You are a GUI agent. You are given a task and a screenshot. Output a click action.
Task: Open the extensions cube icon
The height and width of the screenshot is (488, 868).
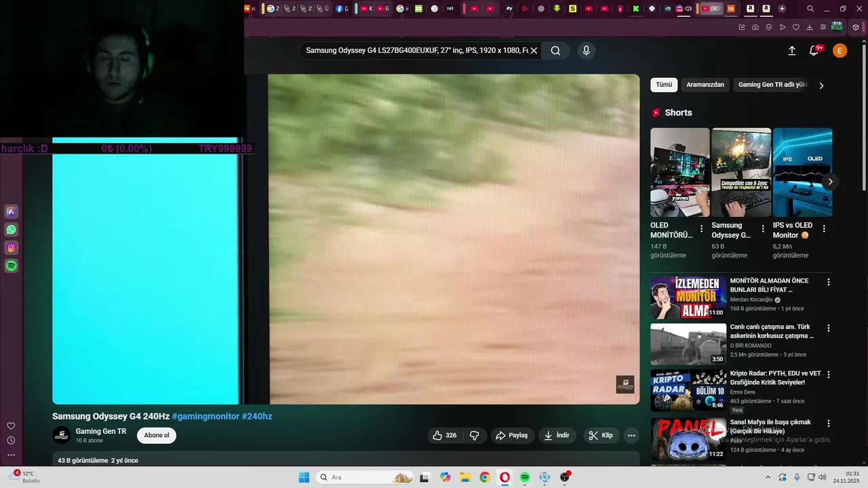[x=856, y=27]
